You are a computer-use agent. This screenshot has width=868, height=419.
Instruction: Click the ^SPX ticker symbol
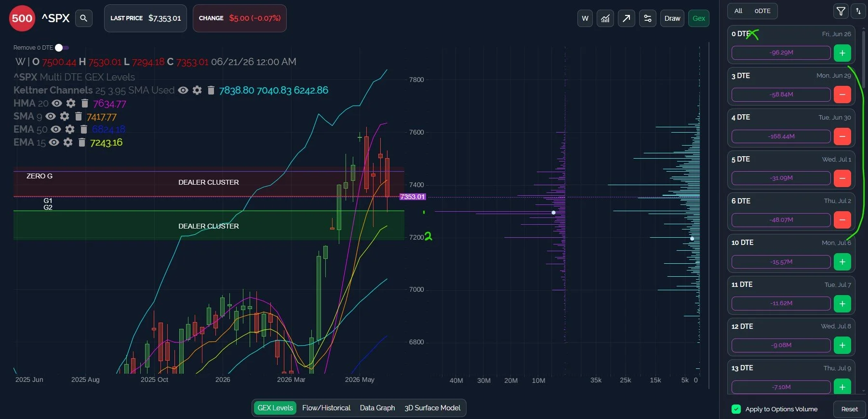click(55, 18)
